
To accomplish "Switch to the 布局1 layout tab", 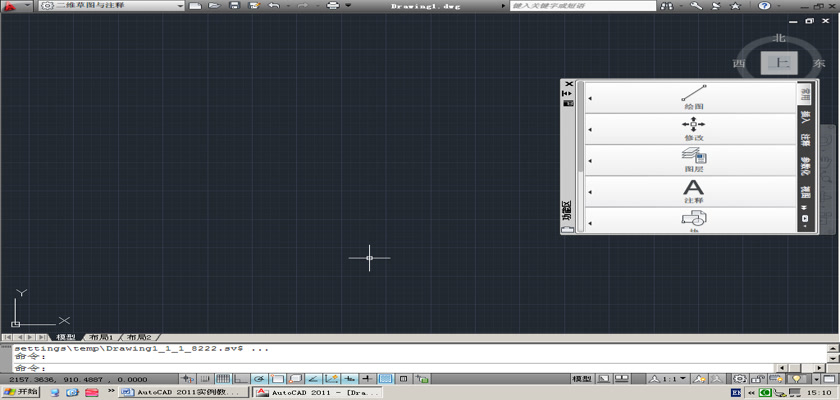I will (101, 337).
